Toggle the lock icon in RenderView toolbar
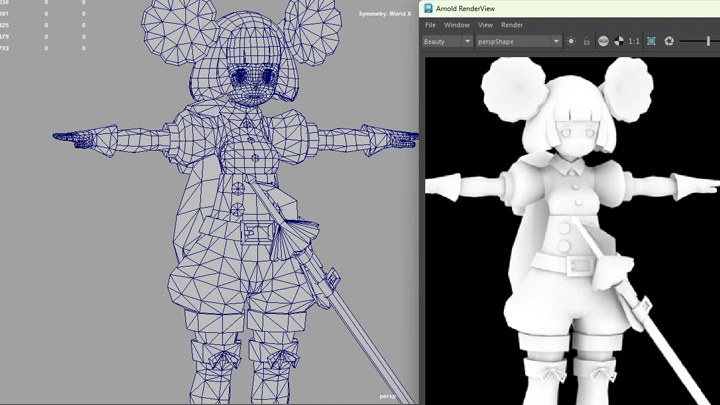This screenshot has height=405, width=720. point(587,41)
